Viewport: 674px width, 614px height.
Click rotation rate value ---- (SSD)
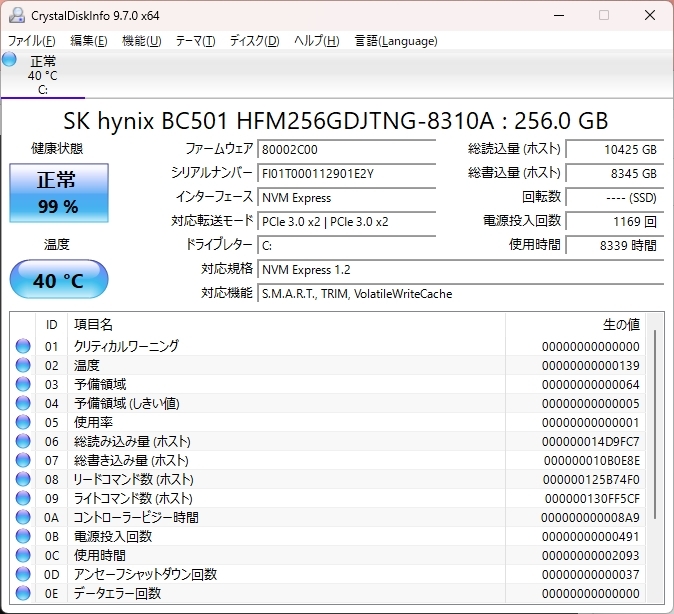click(x=615, y=197)
